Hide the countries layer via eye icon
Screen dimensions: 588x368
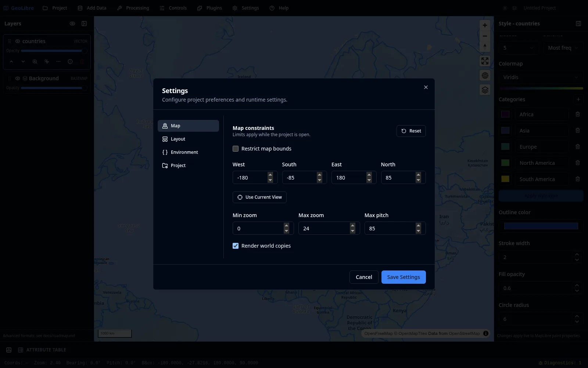click(x=18, y=41)
